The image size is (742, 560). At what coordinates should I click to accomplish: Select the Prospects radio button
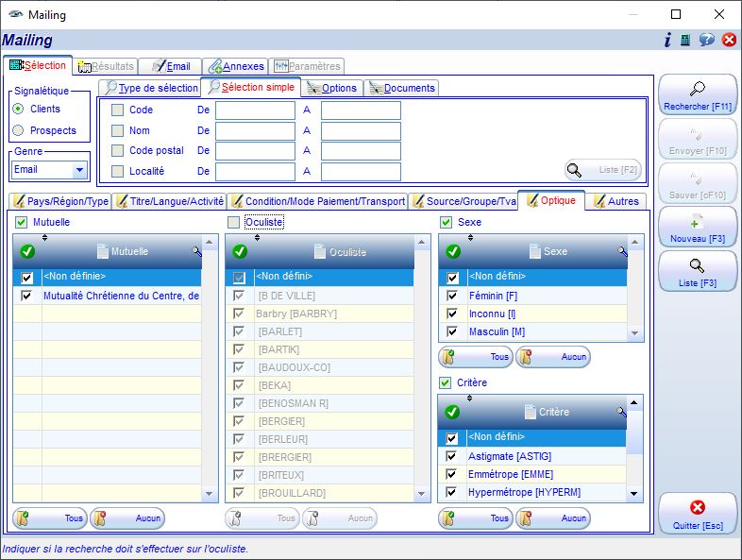click(x=18, y=130)
